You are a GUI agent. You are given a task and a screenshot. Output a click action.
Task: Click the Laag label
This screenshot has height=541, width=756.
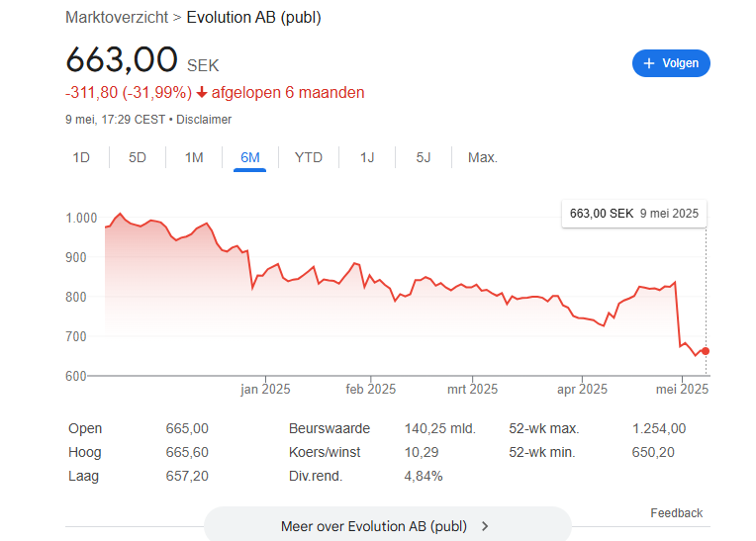[x=83, y=476]
